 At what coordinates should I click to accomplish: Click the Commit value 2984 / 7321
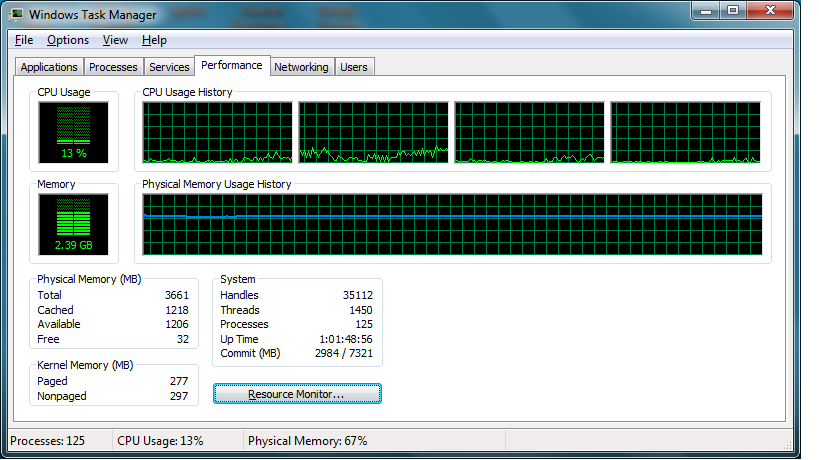click(344, 353)
